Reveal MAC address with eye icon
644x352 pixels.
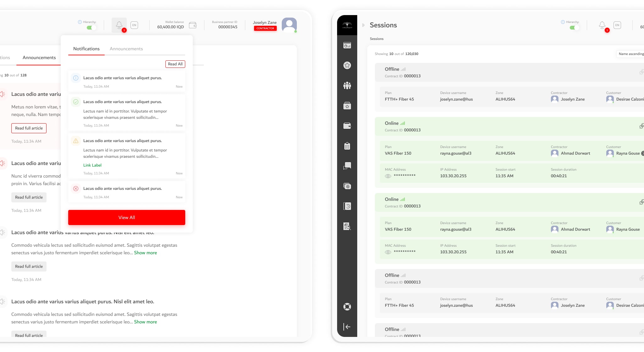coord(388,176)
